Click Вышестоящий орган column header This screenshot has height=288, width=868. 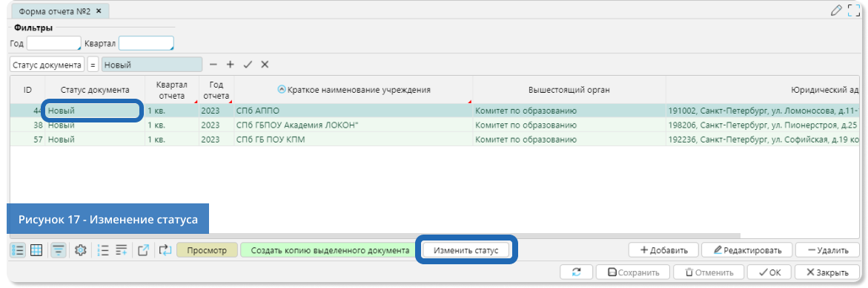569,90
